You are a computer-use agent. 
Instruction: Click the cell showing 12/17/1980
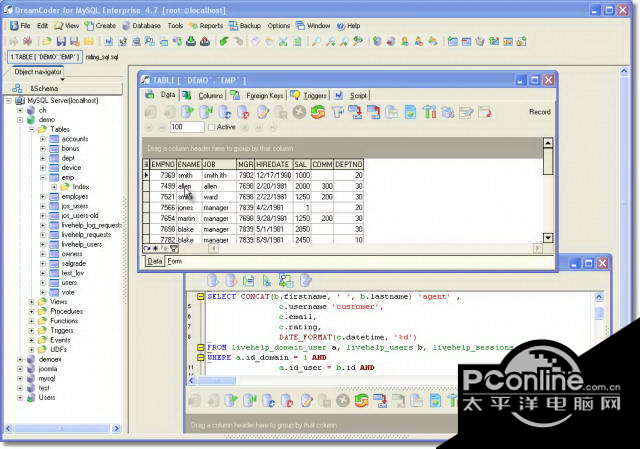click(x=273, y=175)
